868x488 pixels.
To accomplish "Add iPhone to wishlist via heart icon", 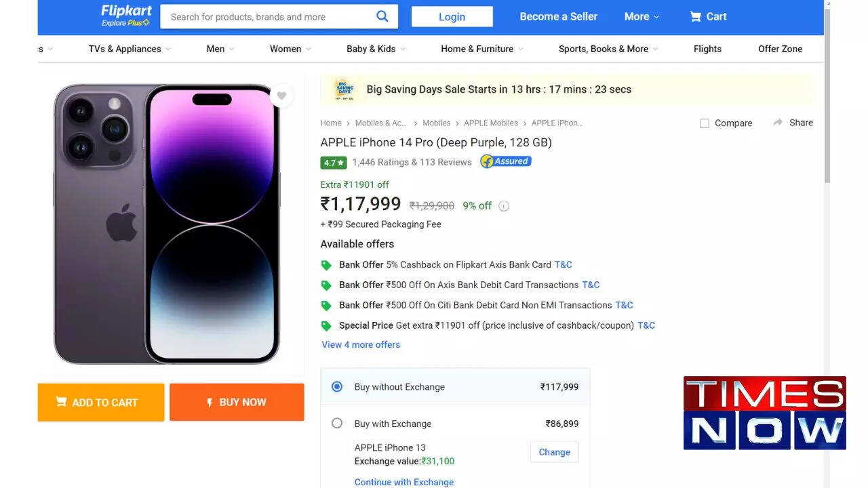I will (281, 96).
